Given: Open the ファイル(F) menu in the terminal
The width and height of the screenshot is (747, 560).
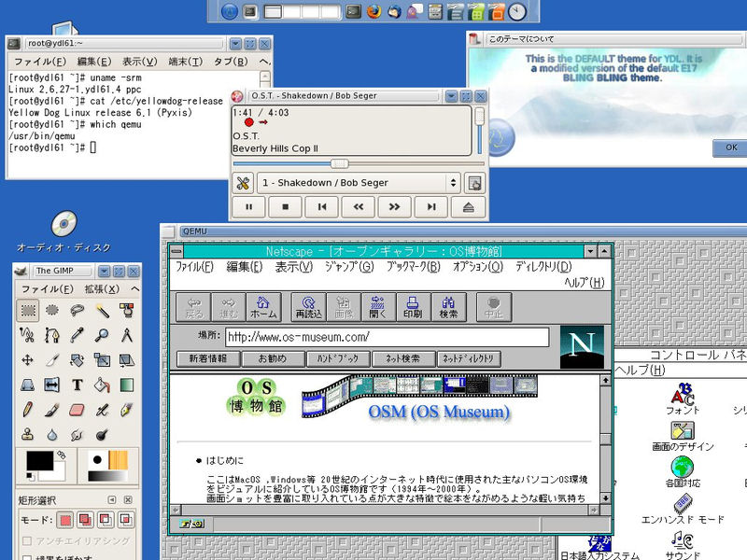Looking at the screenshot, I should 40,62.
